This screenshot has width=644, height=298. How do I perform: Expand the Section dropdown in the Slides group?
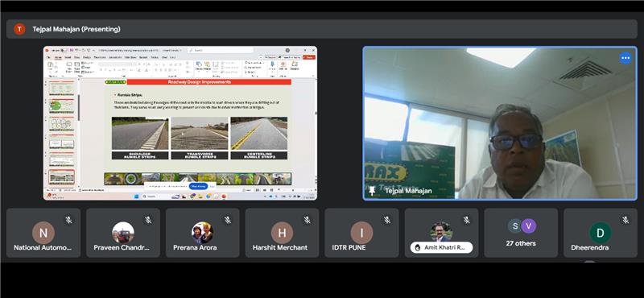click(x=88, y=72)
